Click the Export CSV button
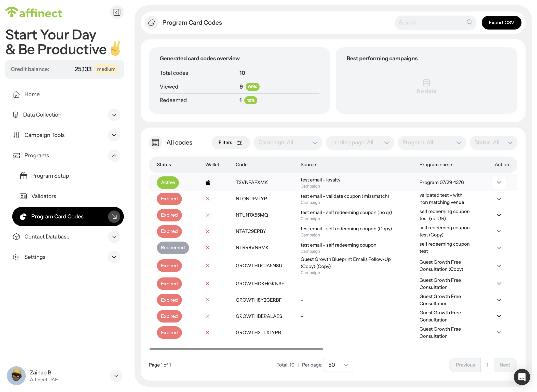This screenshot has height=392, width=537. 501,23
